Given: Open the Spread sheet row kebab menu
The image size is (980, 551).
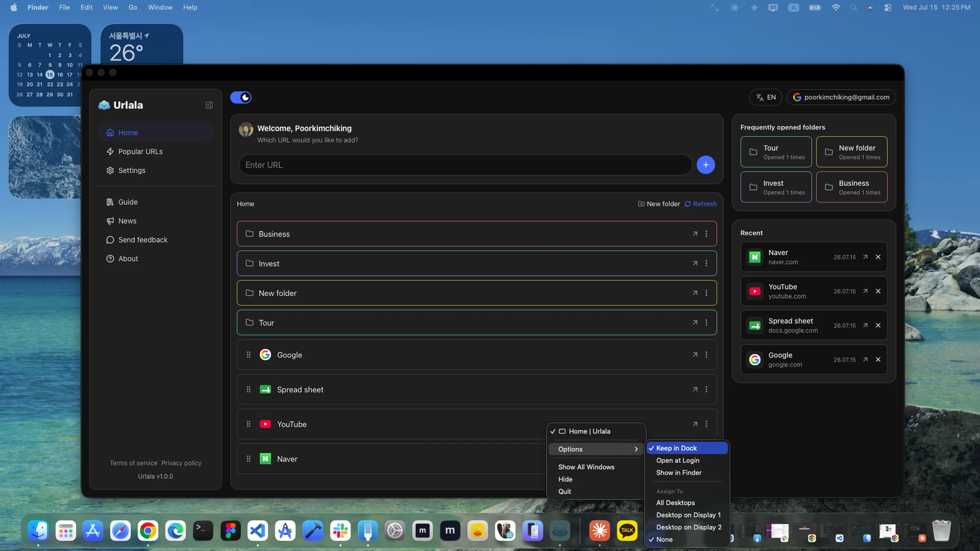Looking at the screenshot, I should pyautogui.click(x=706, y=389).
